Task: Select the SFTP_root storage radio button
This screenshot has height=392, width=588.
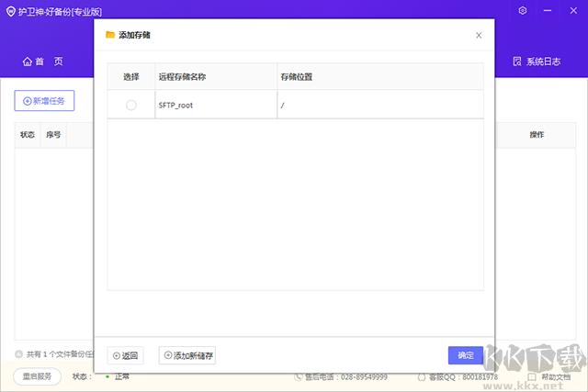Action: 131,105
